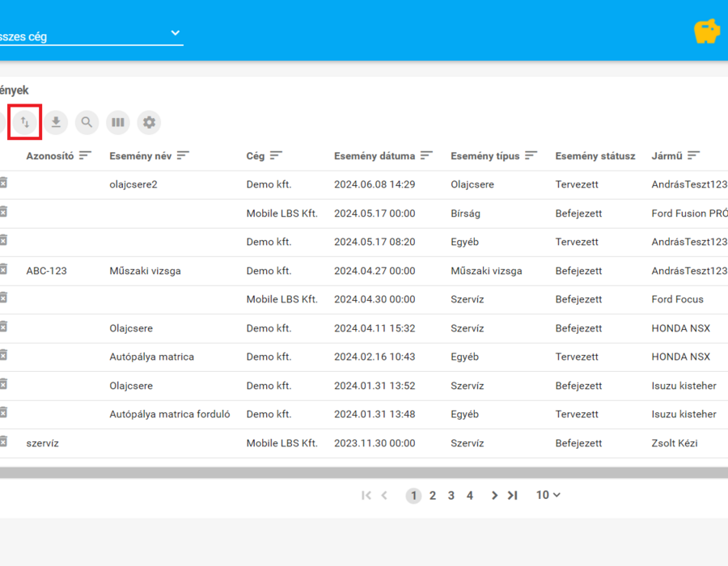Select the Bírság event type cell

point(466,213)
